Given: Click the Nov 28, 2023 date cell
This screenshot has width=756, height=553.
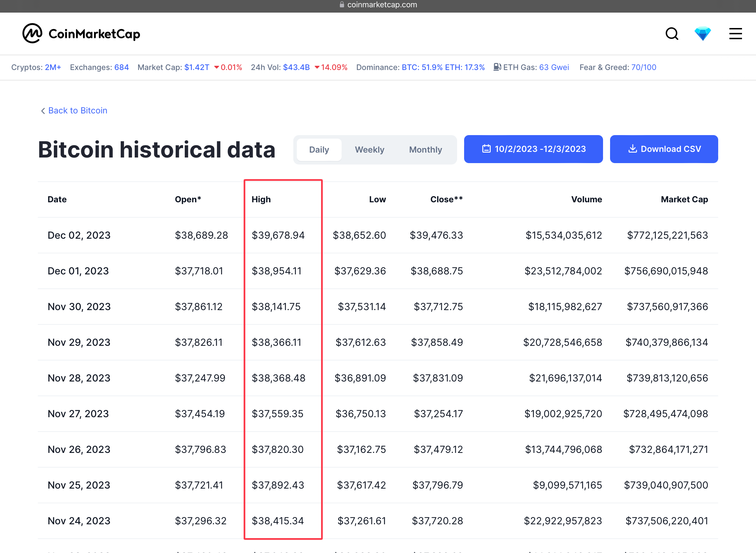Looking at the screenshot, I should [79, 378].
